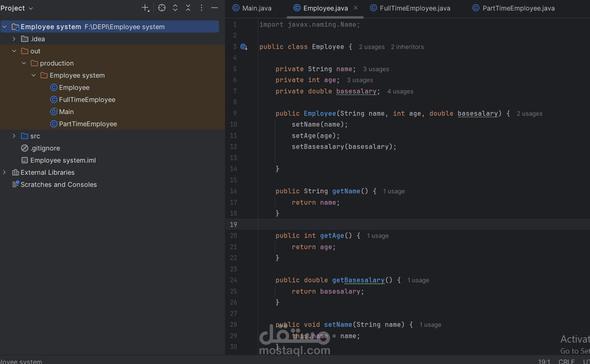590x364 pixels.
Task: Click the Expand All icon in Project toolbar
Action: pyautogui.click(x=175, y=8)
